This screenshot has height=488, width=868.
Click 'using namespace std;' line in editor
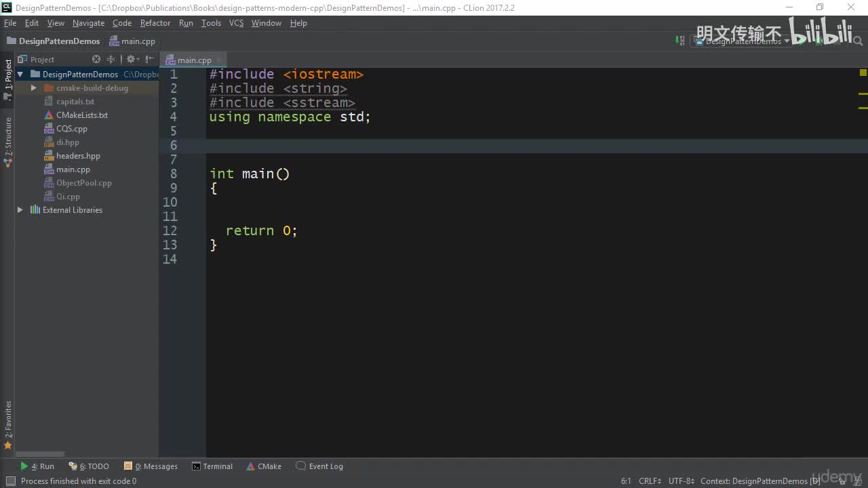pos(290,117)
